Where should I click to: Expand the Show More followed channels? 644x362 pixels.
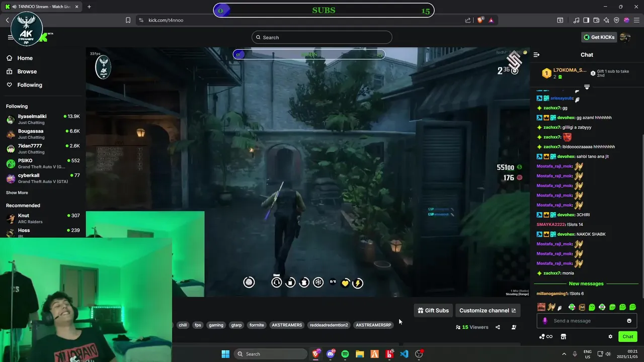click(17, 193)
